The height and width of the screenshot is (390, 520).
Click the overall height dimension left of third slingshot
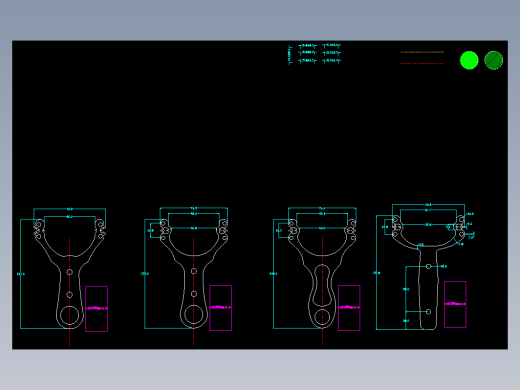coord(273,274)
